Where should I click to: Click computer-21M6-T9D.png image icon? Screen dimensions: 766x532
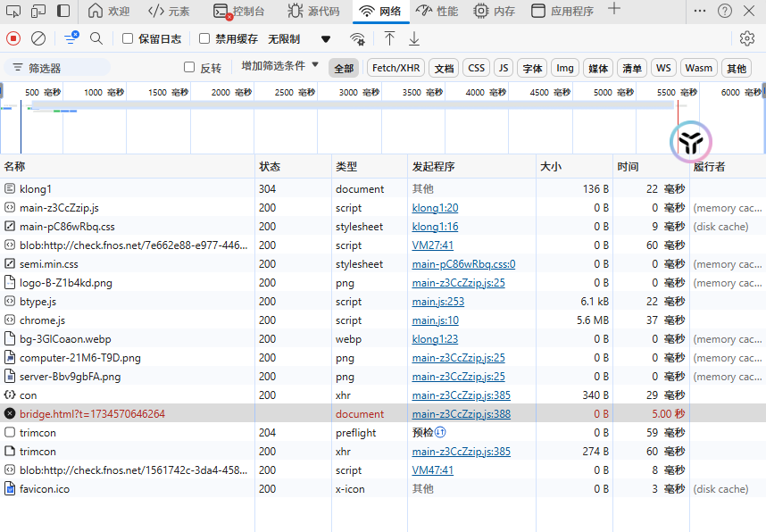(x=9, y=358)
